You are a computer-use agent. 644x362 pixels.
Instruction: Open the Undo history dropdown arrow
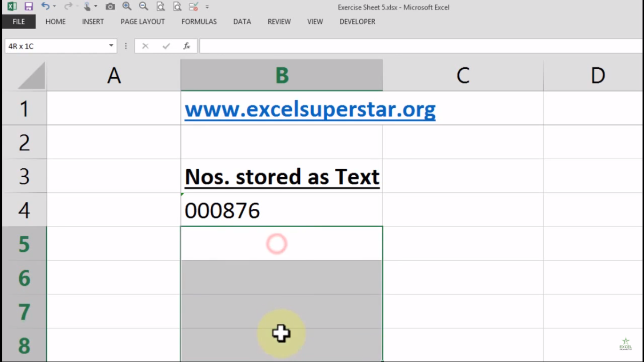tap(54, 7)
